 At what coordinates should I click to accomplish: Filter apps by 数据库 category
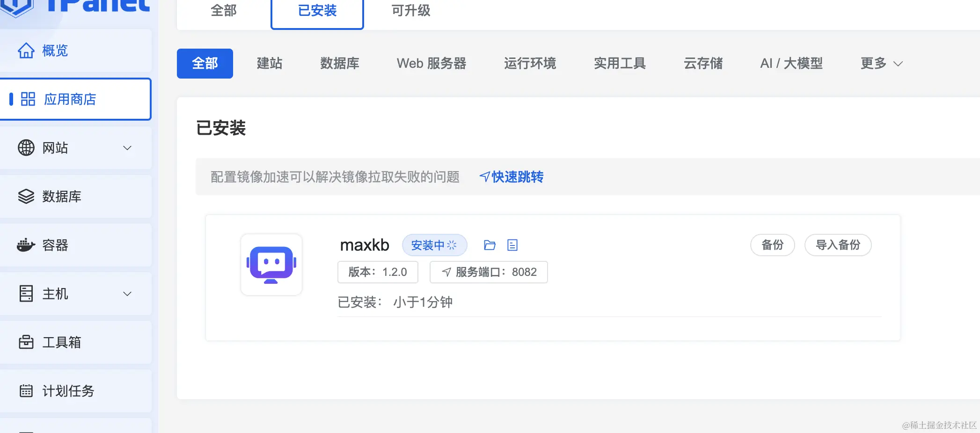(340, 64)
